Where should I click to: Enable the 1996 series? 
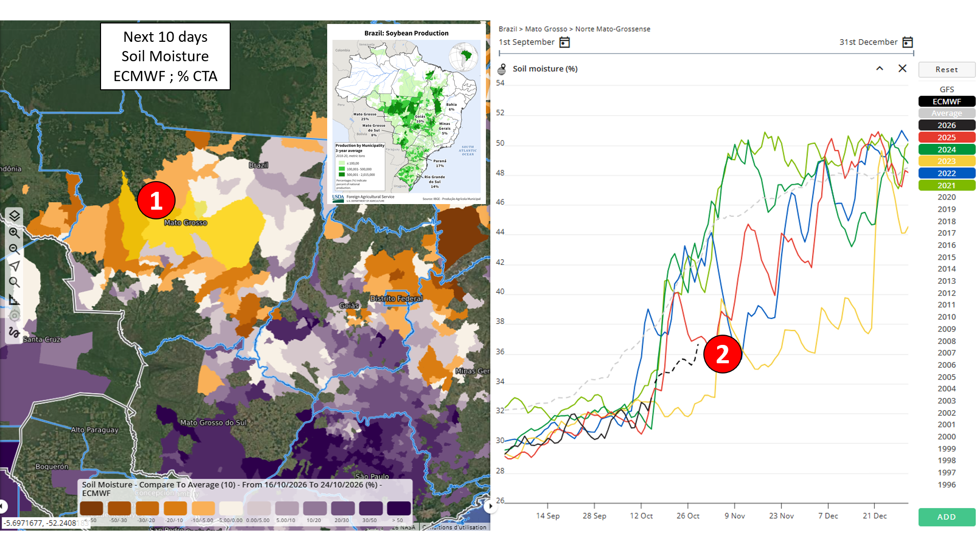(947, 485)
